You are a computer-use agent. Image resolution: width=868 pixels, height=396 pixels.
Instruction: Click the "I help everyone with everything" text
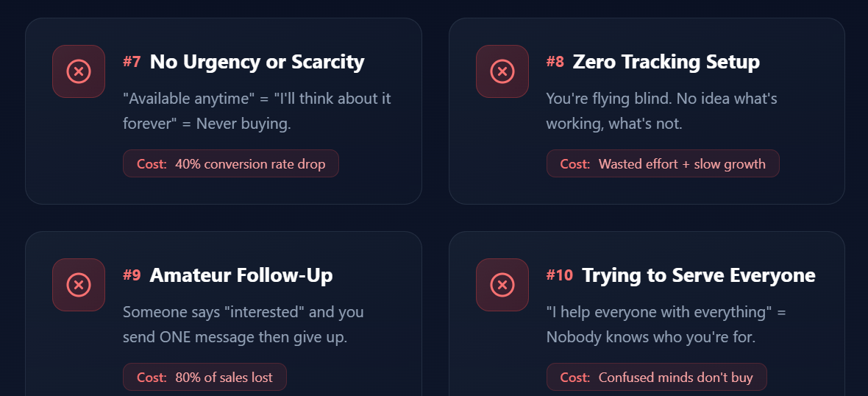pyautogui.click(x=666, y=324)
